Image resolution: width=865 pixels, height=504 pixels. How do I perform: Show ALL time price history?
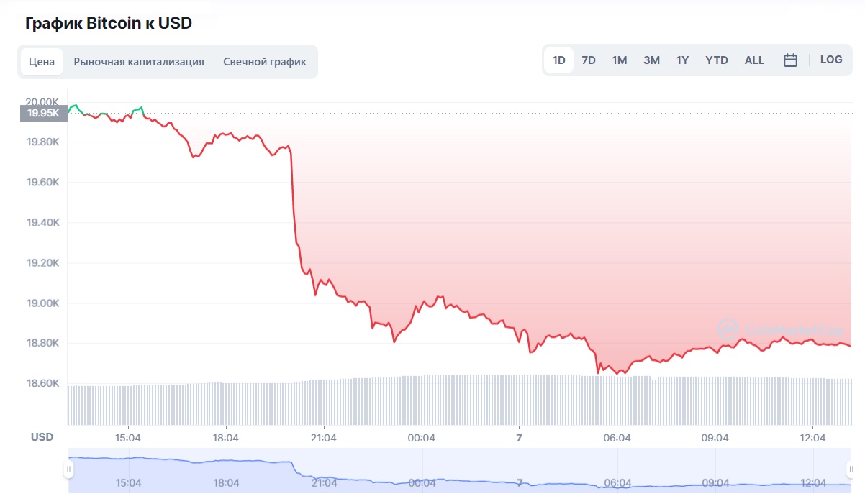click(754, 60)
